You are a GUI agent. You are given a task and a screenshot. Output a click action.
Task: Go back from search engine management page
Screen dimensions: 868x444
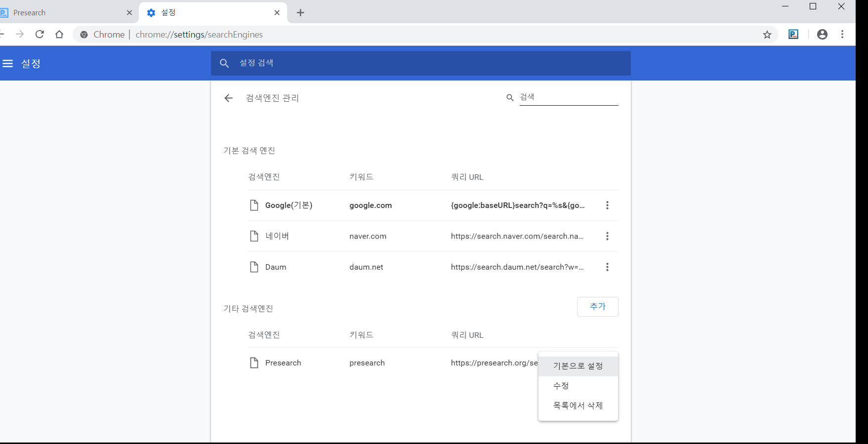(228, 98)
